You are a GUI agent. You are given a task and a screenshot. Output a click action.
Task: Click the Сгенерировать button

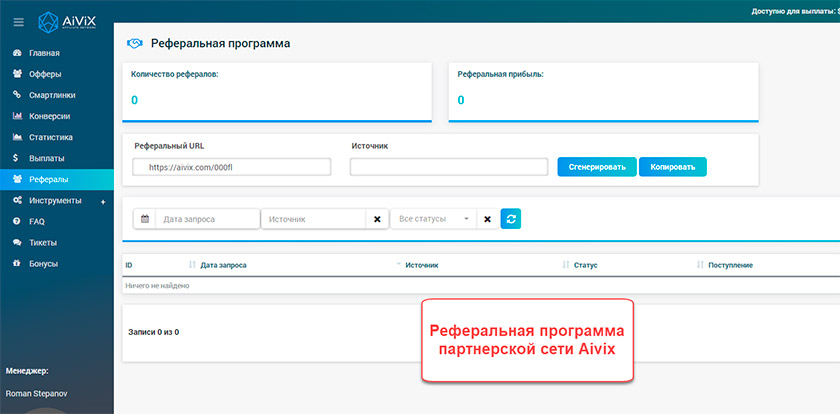click(597, 167)
